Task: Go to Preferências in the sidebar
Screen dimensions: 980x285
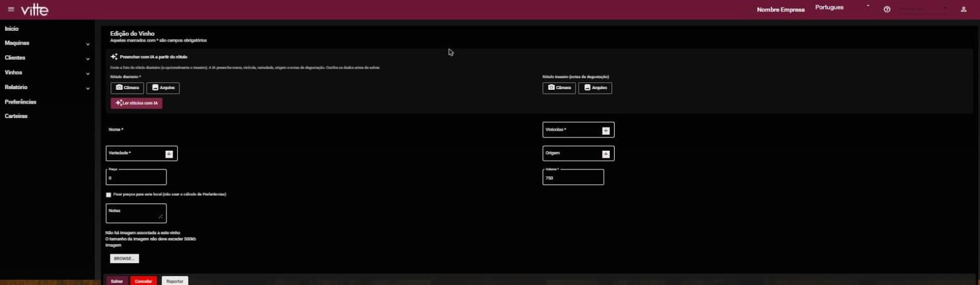Action: coord(21,102)
